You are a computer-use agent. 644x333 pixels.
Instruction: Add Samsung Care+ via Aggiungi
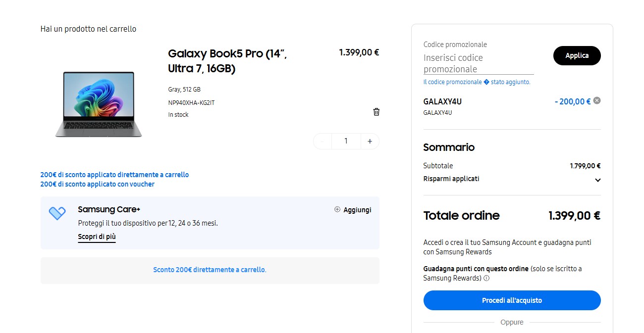tap(353, 210)
